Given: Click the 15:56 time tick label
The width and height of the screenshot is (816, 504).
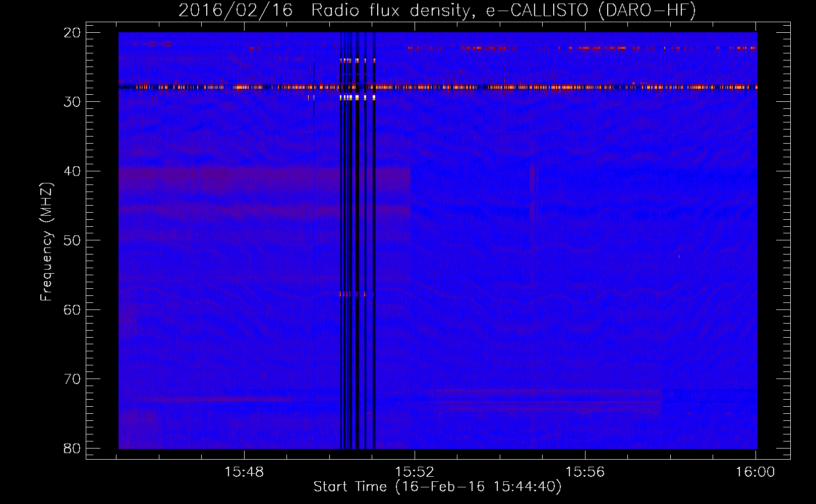Looking at the screenshot, I should [x=585, y=472].
